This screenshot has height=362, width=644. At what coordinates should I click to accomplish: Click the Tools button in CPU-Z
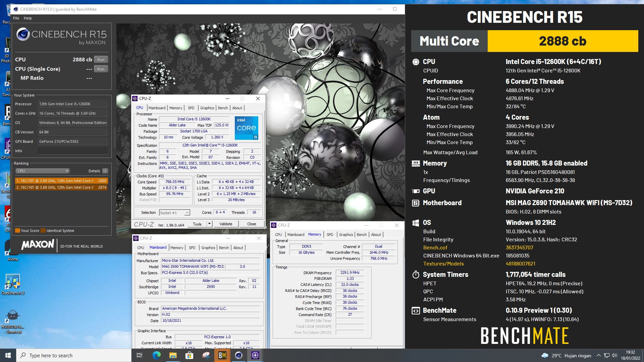[x=197, y=224]
